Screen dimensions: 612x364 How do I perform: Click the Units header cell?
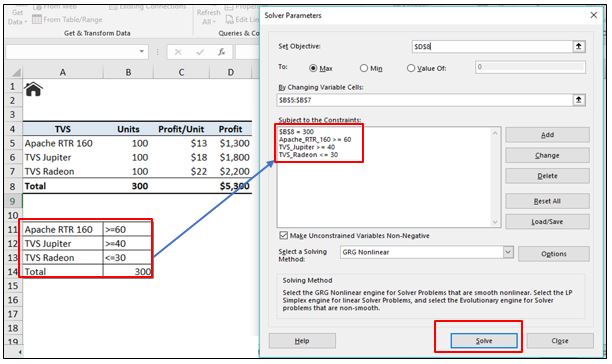click(128, 129)
